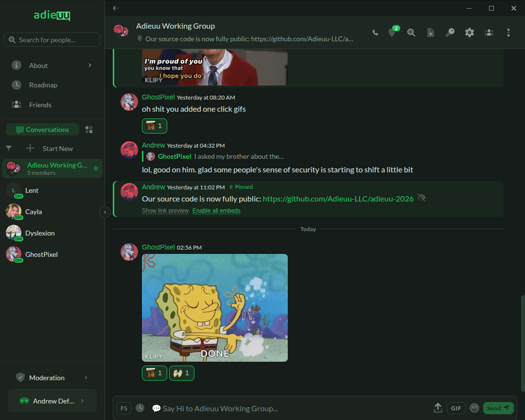This screenshot has width=525, height=420.
Task: Open the group avatar in header
Action: coord(121,32)
